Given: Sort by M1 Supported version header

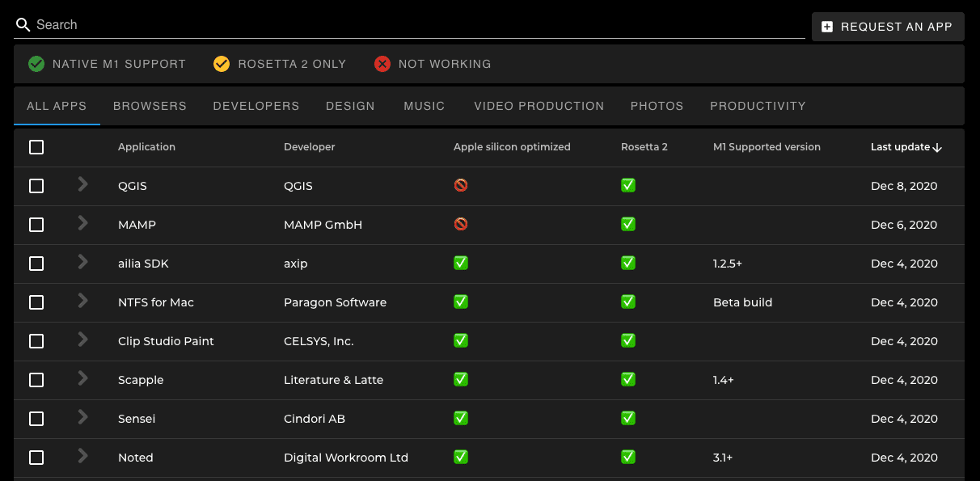Looking at the screenshot, I should 767,147.
